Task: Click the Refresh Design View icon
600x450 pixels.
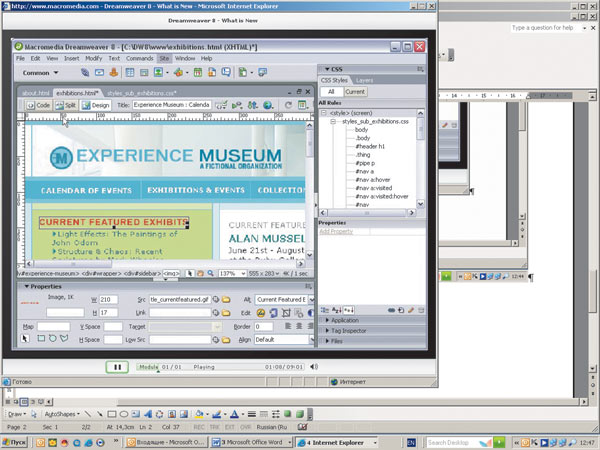Action: (x=288, y=105)
